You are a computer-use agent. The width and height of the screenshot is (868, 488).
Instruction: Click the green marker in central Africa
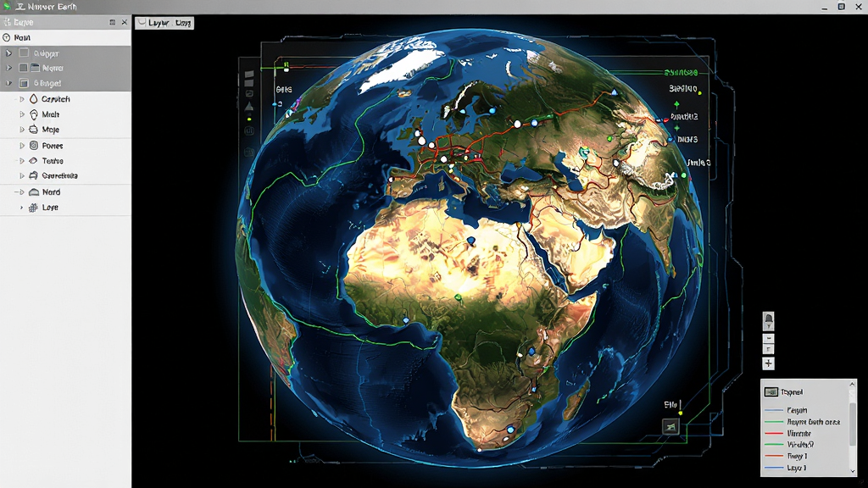pos(458,298)
